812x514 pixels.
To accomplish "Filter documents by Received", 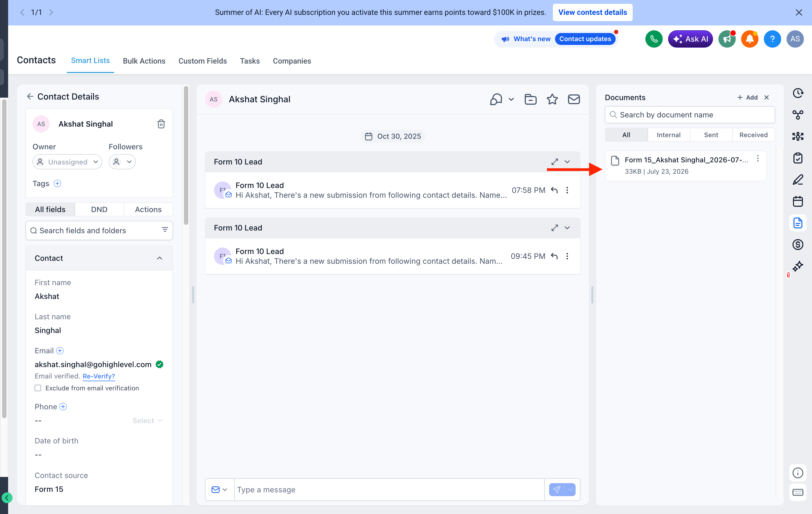I will click(x=753, y=135).
